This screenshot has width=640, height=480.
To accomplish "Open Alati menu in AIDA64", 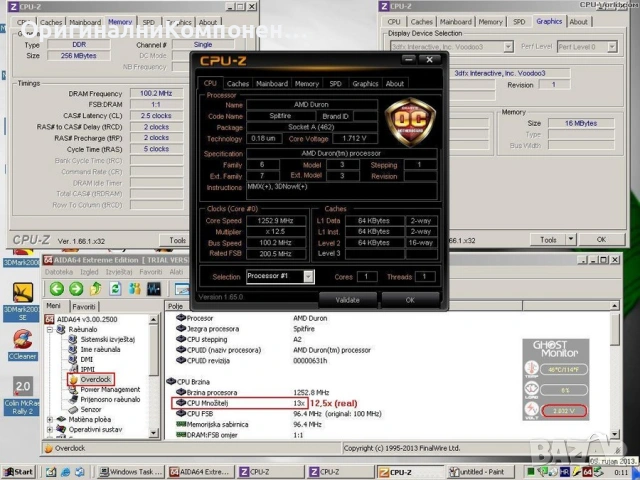I will tap(176, 272).
